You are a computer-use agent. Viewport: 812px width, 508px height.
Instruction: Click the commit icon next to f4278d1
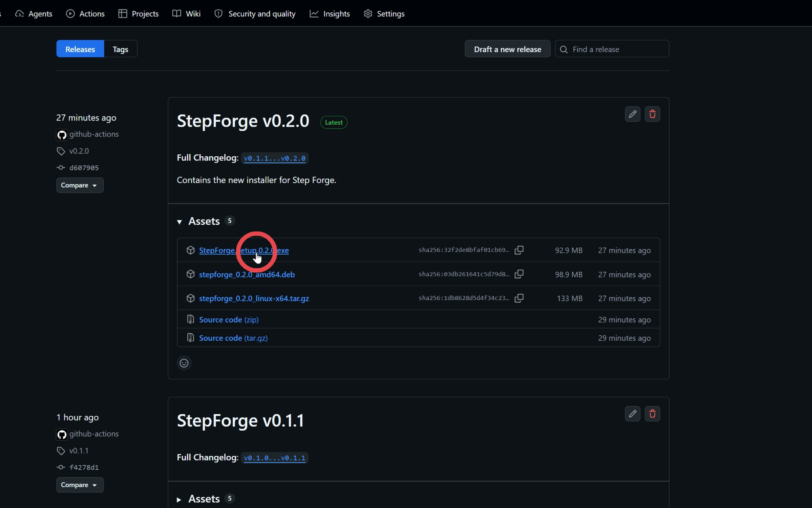click(61, 467)
